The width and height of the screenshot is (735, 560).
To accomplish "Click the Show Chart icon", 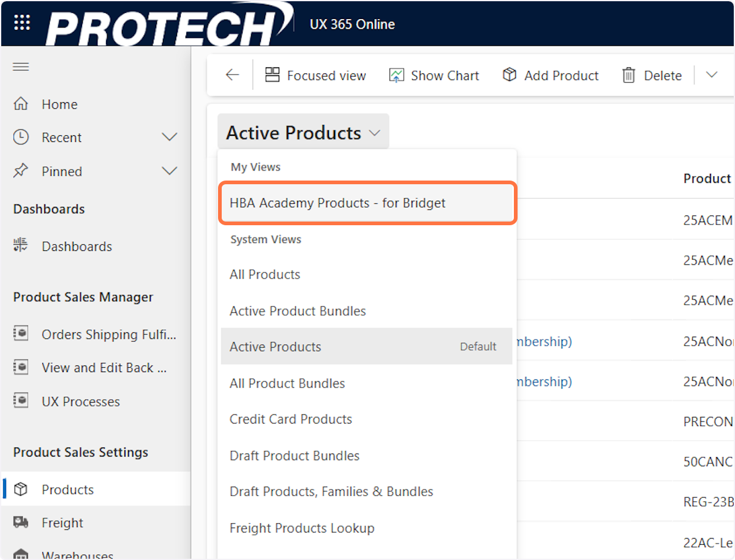I will 397,75.
